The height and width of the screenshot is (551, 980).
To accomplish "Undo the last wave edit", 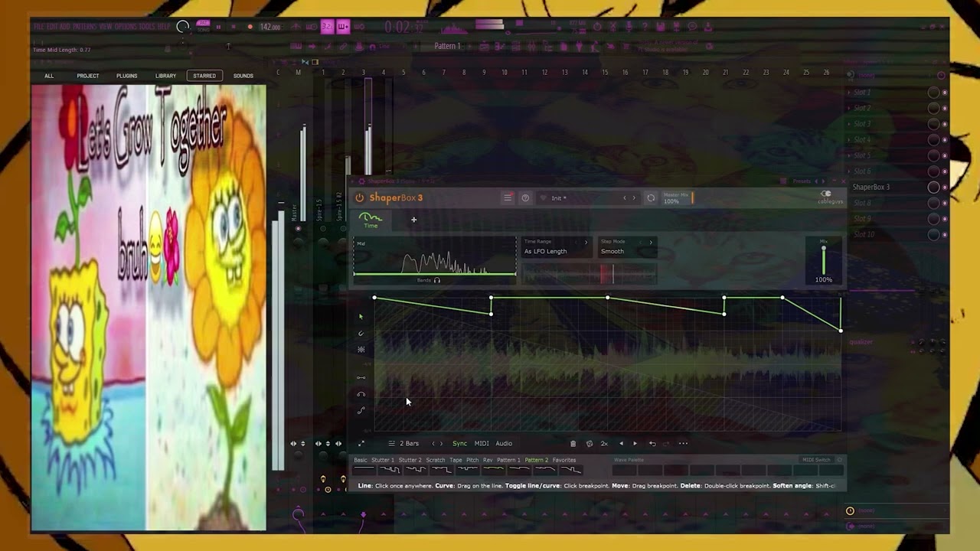I will [x=652, y=443].
